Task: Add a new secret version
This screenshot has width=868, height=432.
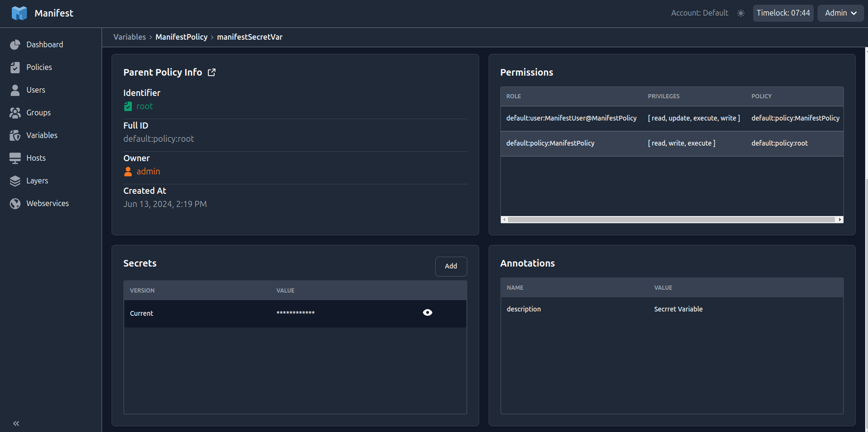Action: point(451,266)
